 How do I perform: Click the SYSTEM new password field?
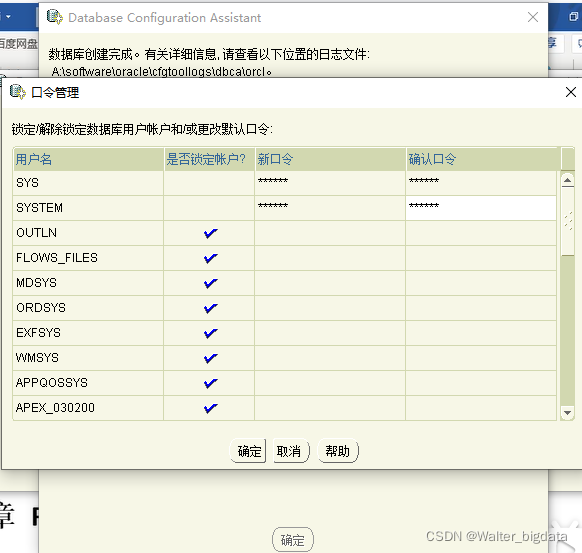330,208
